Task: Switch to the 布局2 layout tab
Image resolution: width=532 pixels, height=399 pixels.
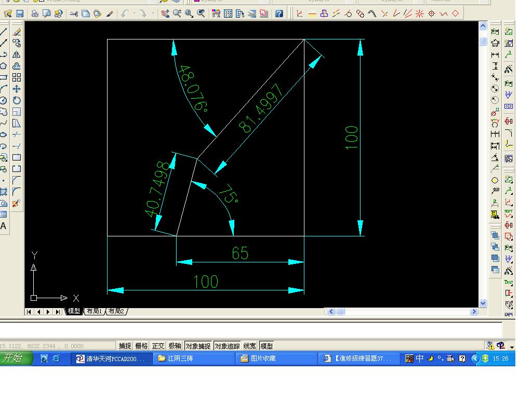Action: (116, 311)
